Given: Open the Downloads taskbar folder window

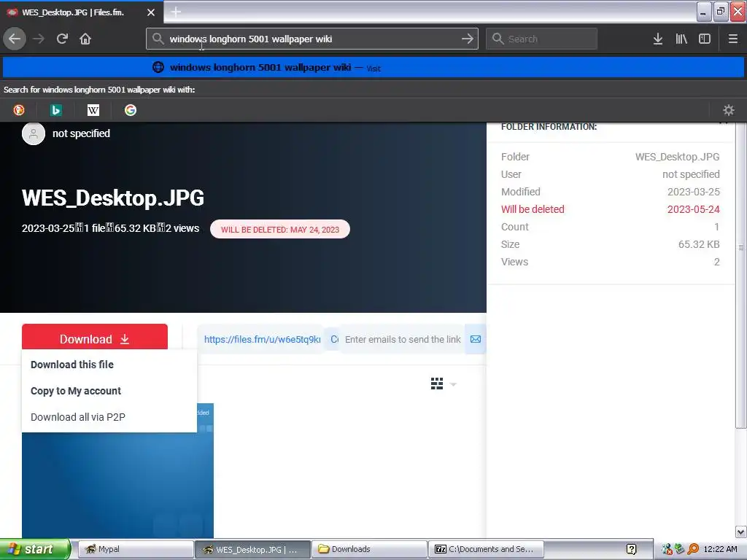Looking at the screenshot, I should point(369,549).
